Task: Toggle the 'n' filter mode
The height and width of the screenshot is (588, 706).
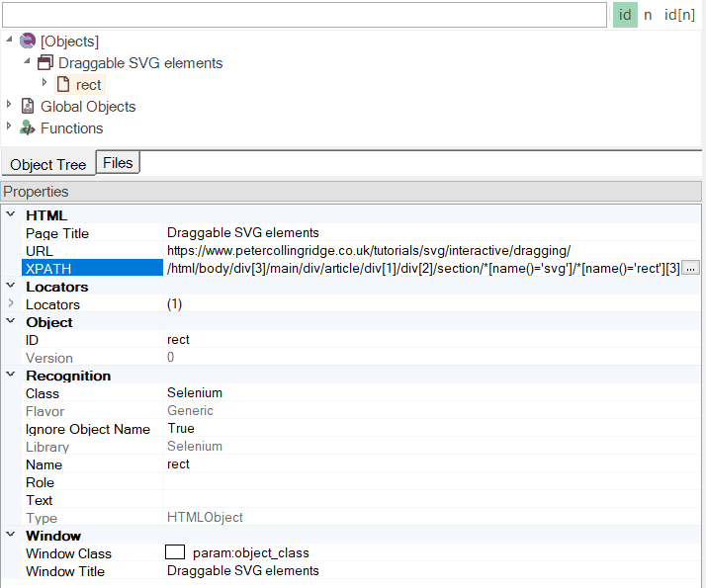Action: 649,15
